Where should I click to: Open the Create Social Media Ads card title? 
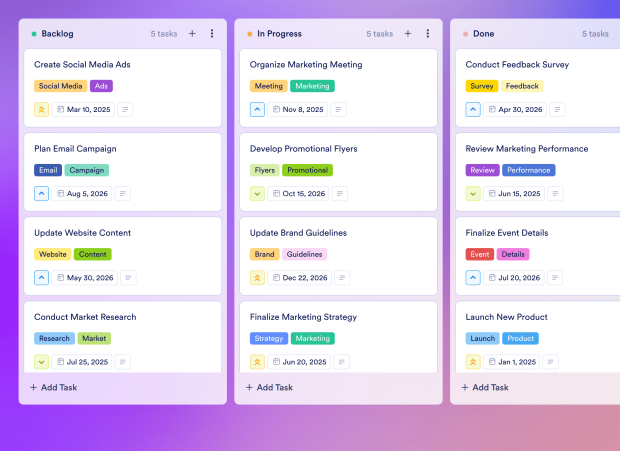82,64
